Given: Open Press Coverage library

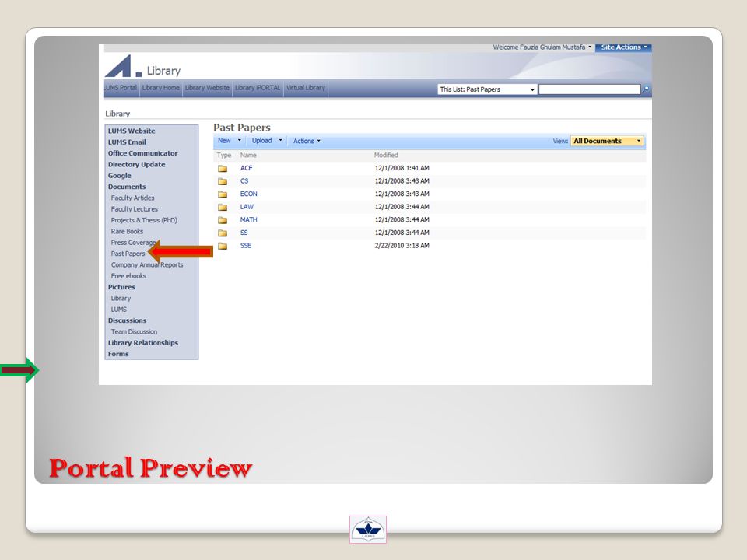Looking at the screenshot, I should (132, 243).
